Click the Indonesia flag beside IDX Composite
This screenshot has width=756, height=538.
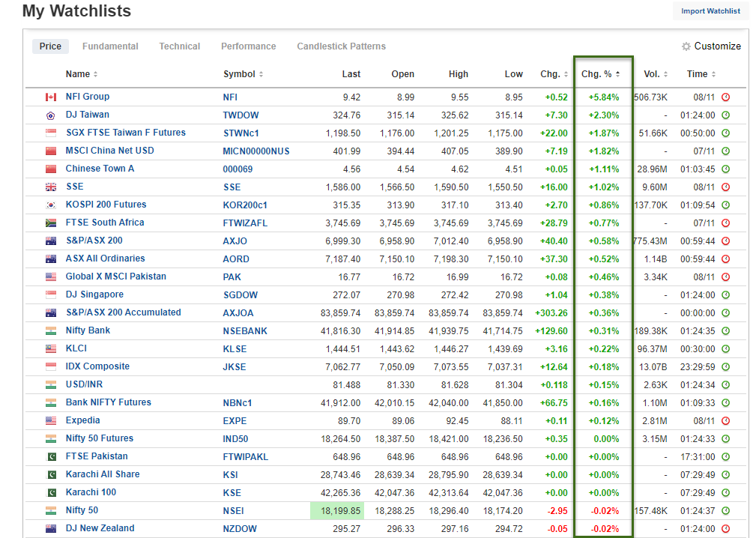[x=51, y=367]
